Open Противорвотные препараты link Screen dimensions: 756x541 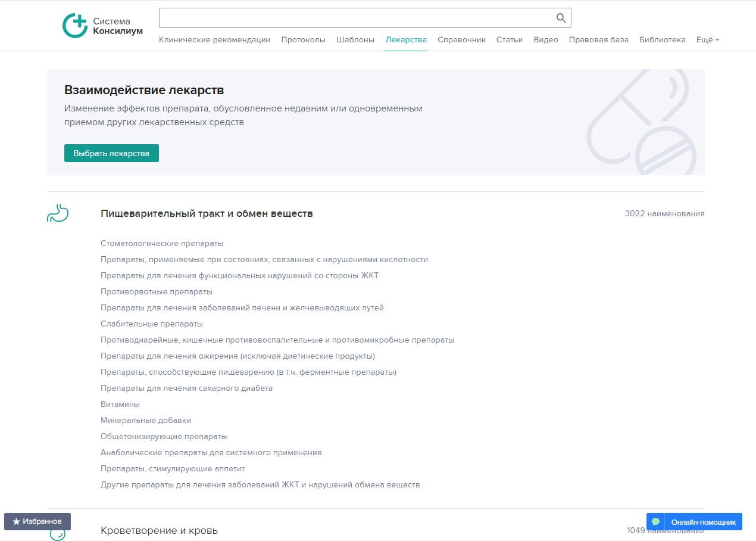tap(157, 292)
